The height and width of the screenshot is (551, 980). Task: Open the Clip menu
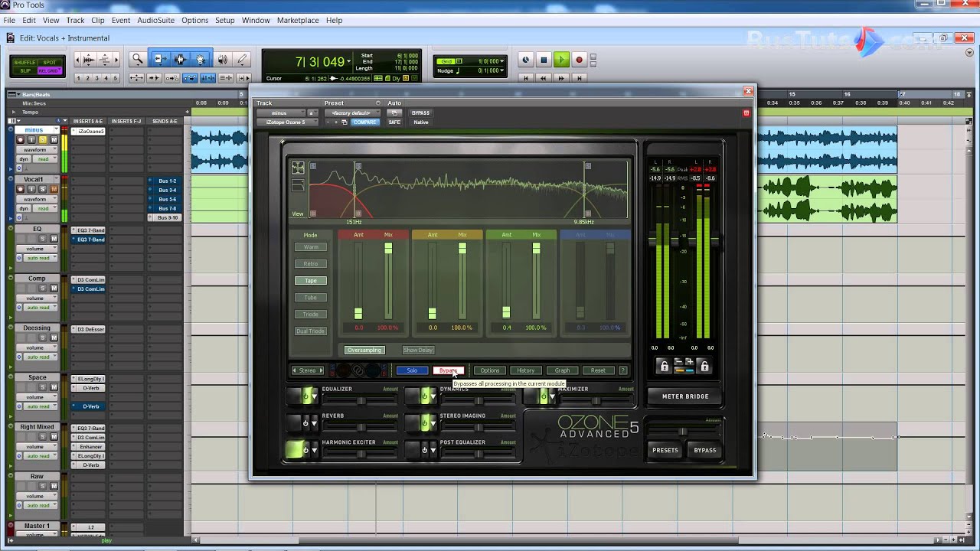(98, 21)
